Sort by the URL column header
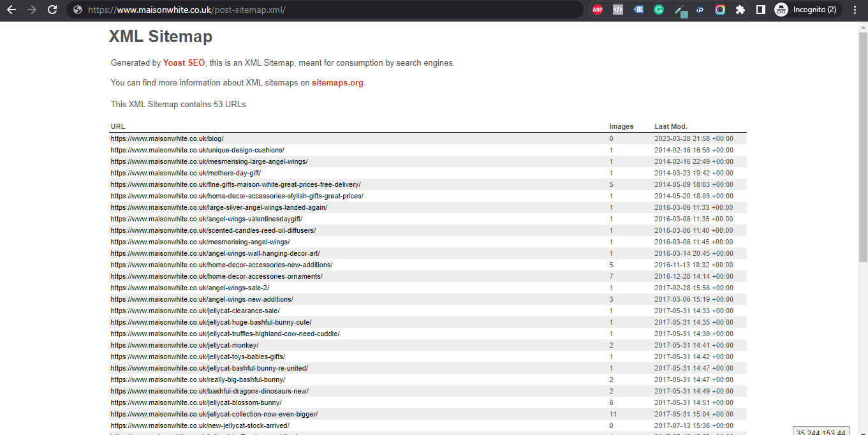Viewport: 868px width, 435px height. pyautogui.click(x=118, y=126)
